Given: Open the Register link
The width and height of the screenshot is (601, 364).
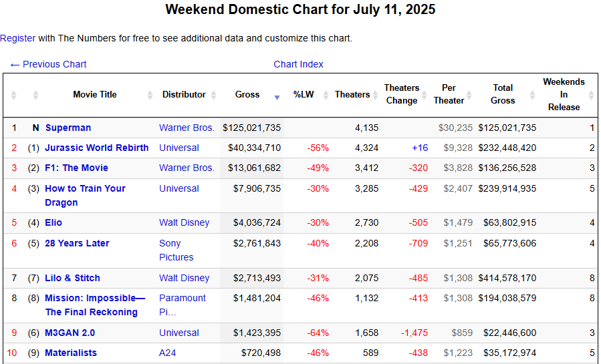Looking at the screenshot, I should (17, 38).
